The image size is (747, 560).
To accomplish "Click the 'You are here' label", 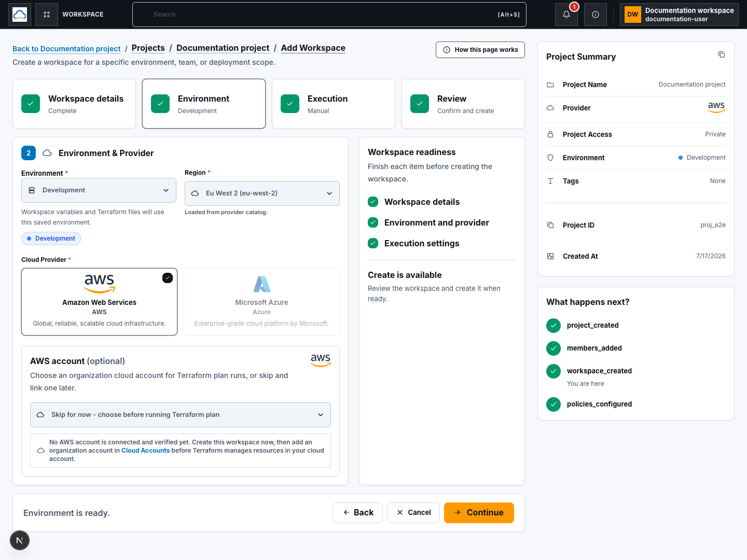I will [x=585, y=384].
